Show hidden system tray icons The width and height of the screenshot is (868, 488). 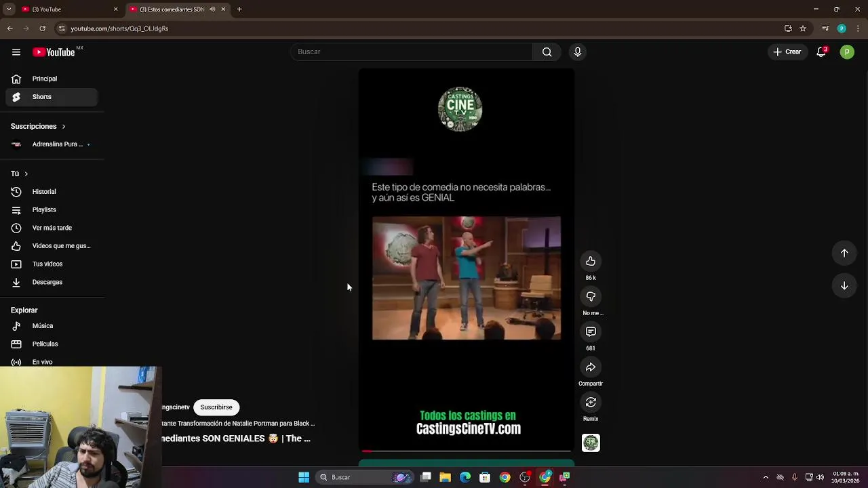766,477
